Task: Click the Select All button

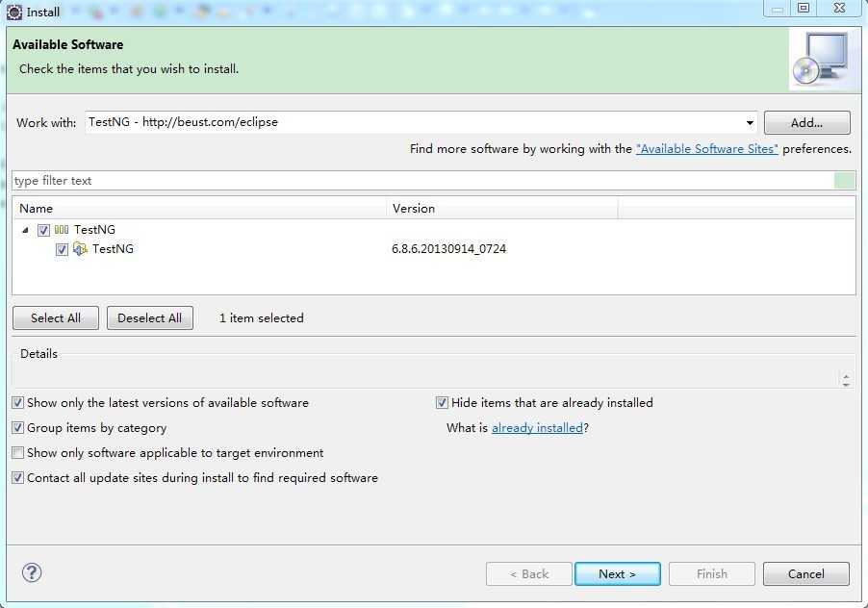Action: pyautogui.click(x=56, y=318)
